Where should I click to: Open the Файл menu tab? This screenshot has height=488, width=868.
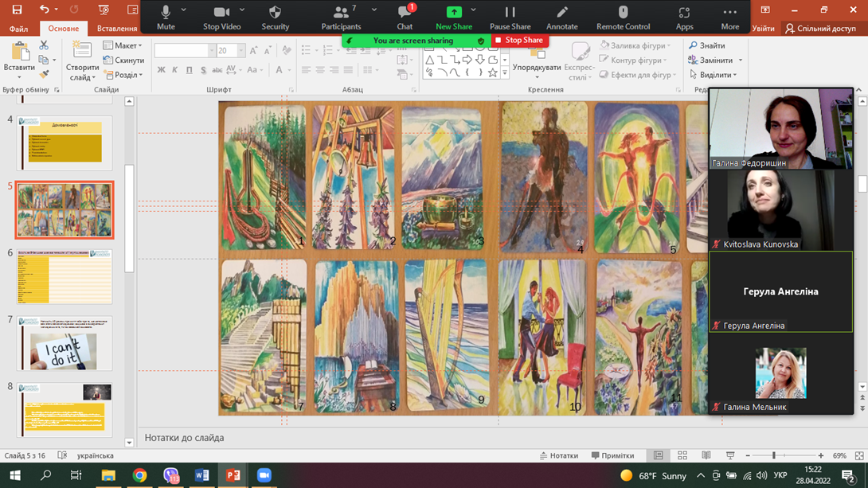click(x=18, y=29)
